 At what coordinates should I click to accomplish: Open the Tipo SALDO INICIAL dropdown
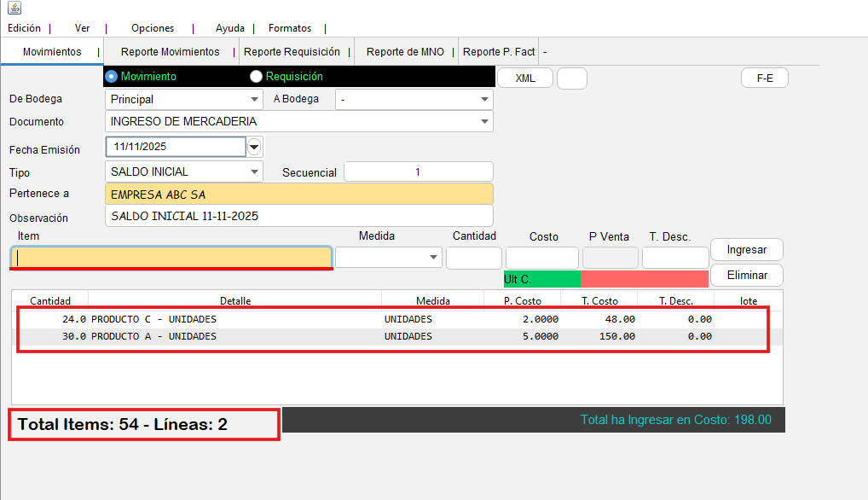(255, 172)
